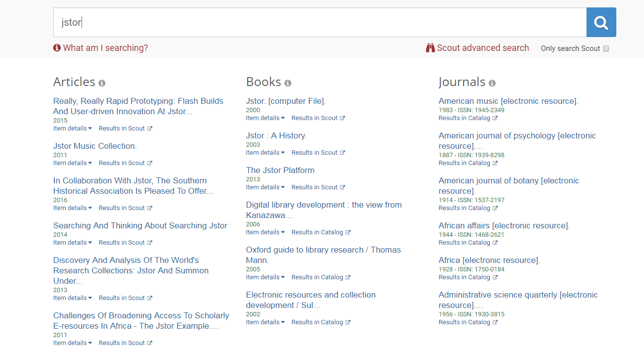Open 'Jstor. [computer File]' book title
This screenshot has height=349, width=644.
pyautogui.click(x=286, y=101)
